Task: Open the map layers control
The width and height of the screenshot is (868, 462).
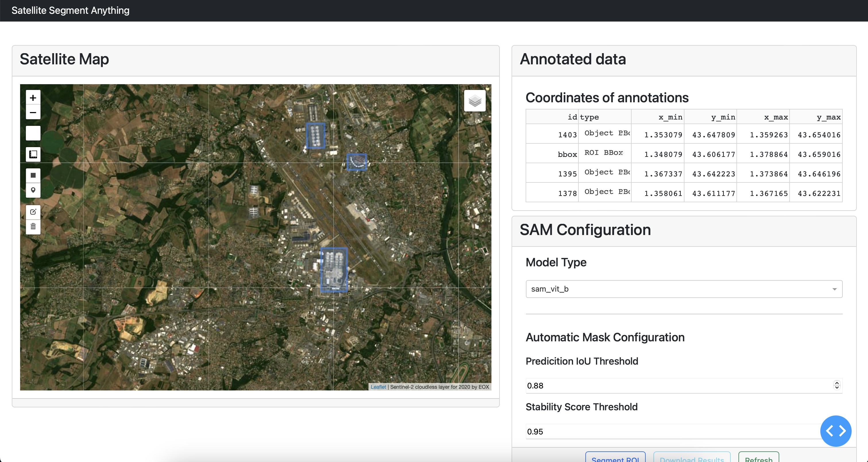Action: 474,101
